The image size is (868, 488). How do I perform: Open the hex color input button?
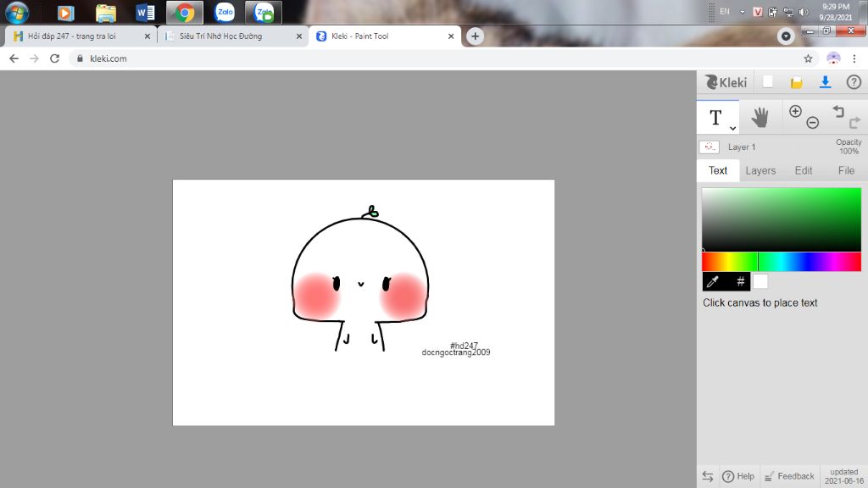pos(740,281)
